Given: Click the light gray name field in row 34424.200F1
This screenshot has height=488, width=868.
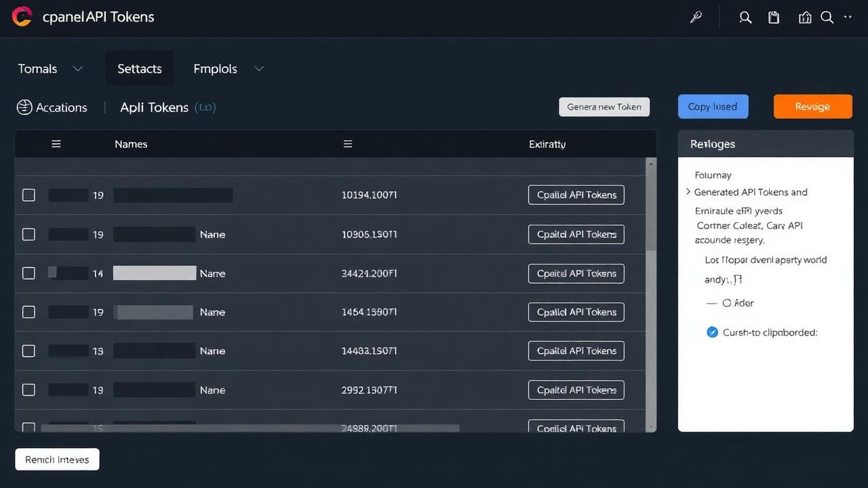Looking at the screenshot, I should [155, 273].
